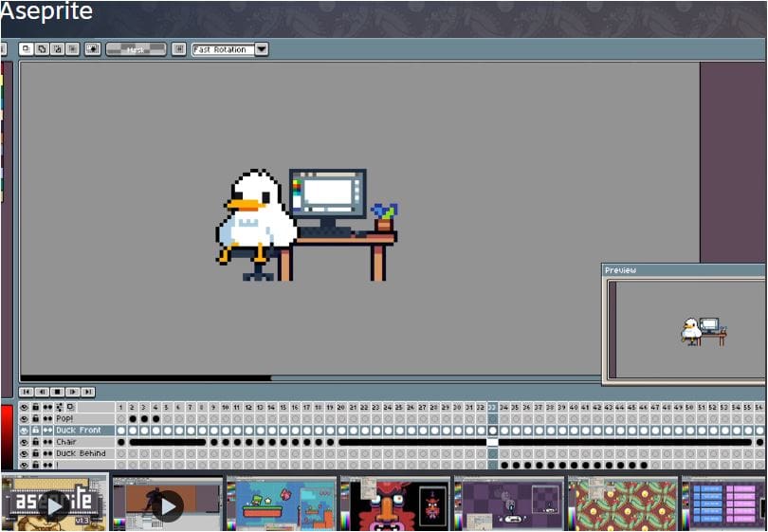This screenshot has height=532, width=768.
Task: Hide the Chair layer
Action: (24, 442)
